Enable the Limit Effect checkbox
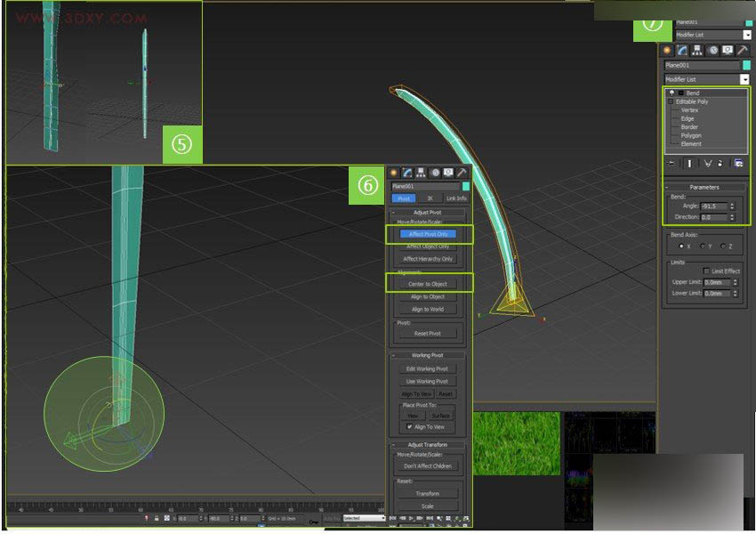 (x=706, y=270)
